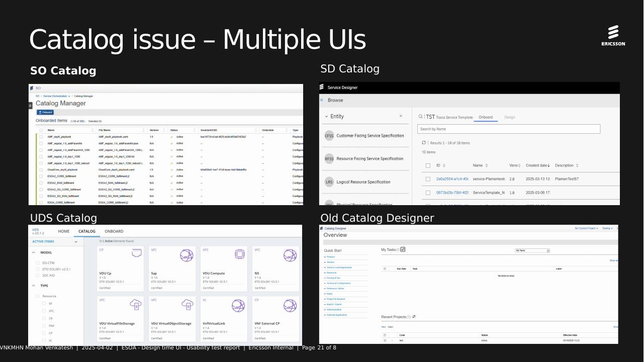Tick the ServiceTemplate_N row checkbox
Screen dimensions: 644x362
tap(428, 193)
